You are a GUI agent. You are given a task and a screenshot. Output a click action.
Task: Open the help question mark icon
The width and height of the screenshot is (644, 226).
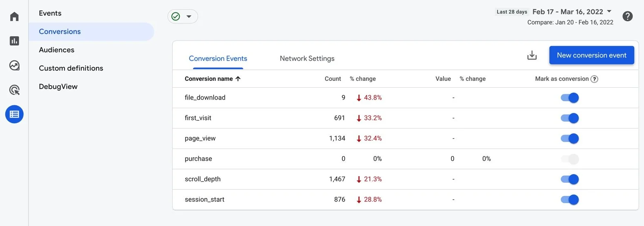pyautogui.click(x=628, y=16)
